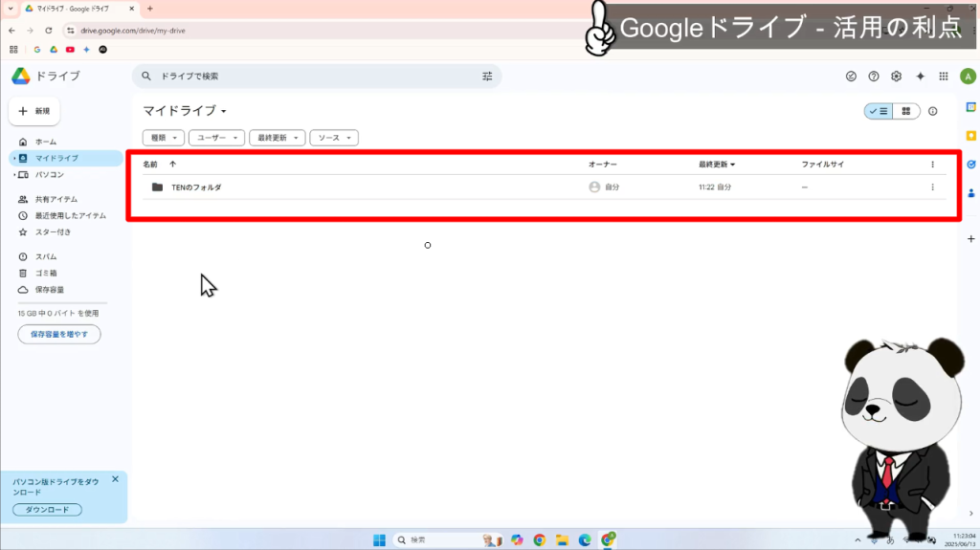The height and width of the screenshot is (550, 980).
Task: Open TENのフォルダ folder row
Action: [x=544, y=187]
